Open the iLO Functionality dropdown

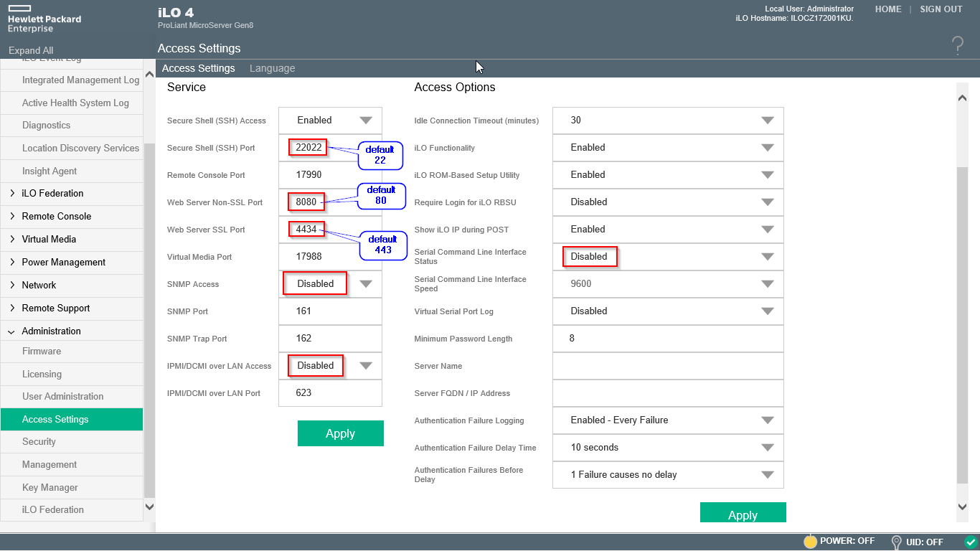tap(668, 148)
